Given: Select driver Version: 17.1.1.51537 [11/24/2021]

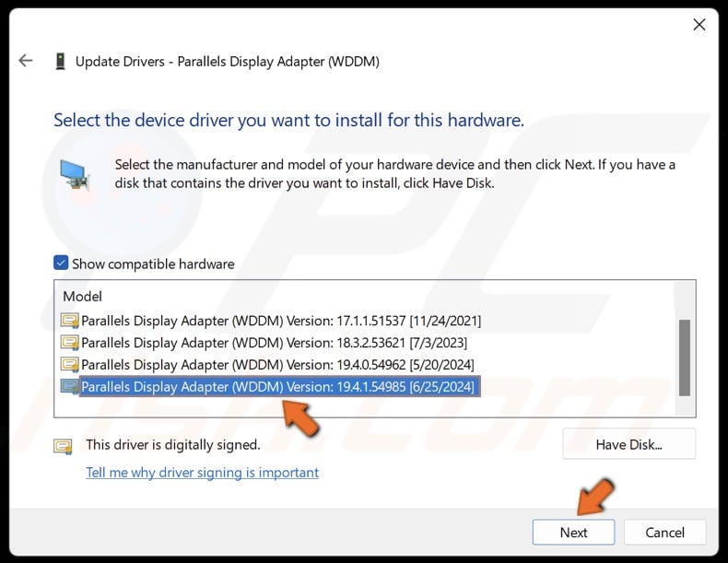Looking at the screenshot, I should tap(281, 321).
